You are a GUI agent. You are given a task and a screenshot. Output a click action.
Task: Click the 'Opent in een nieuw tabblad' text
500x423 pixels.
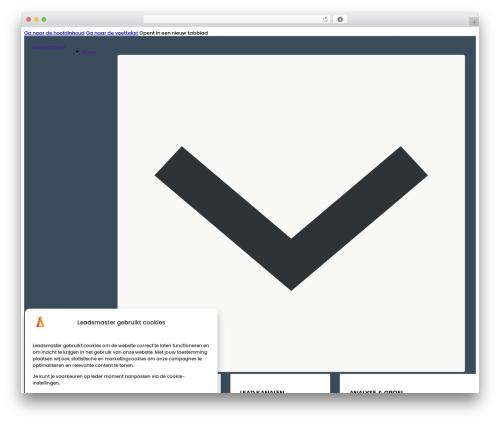tap(174, 33)
